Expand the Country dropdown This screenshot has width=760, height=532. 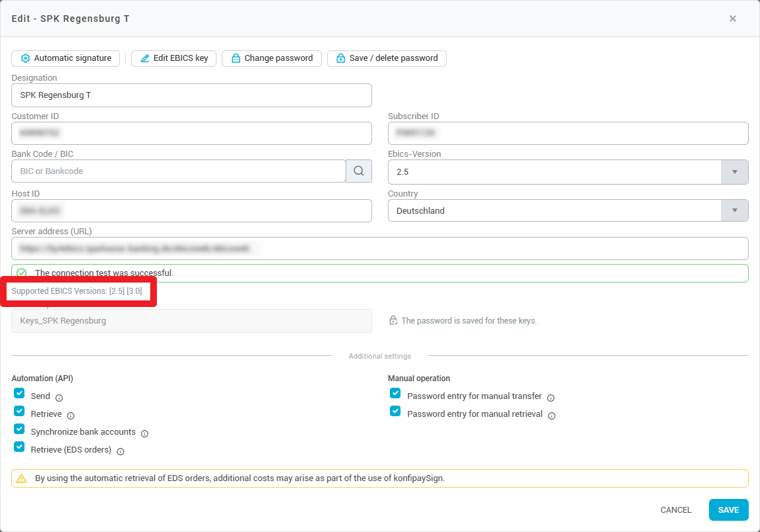(734, 211)
